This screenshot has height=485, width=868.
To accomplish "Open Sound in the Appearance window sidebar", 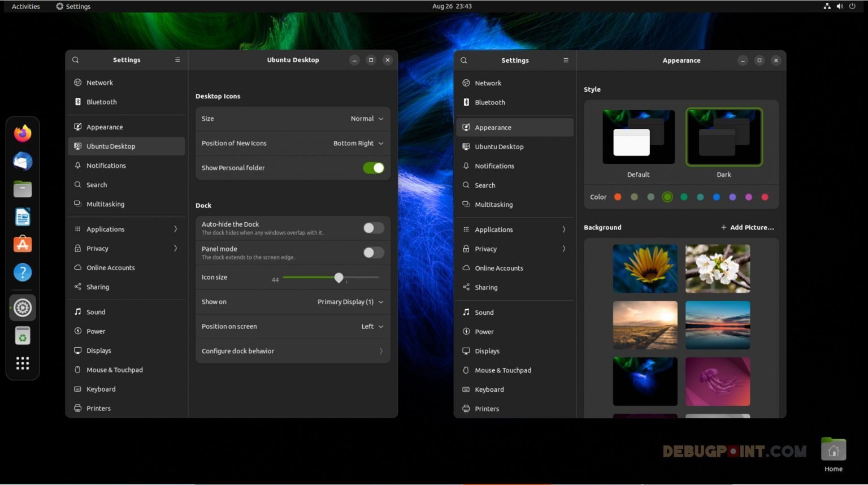I will (515, 313).
